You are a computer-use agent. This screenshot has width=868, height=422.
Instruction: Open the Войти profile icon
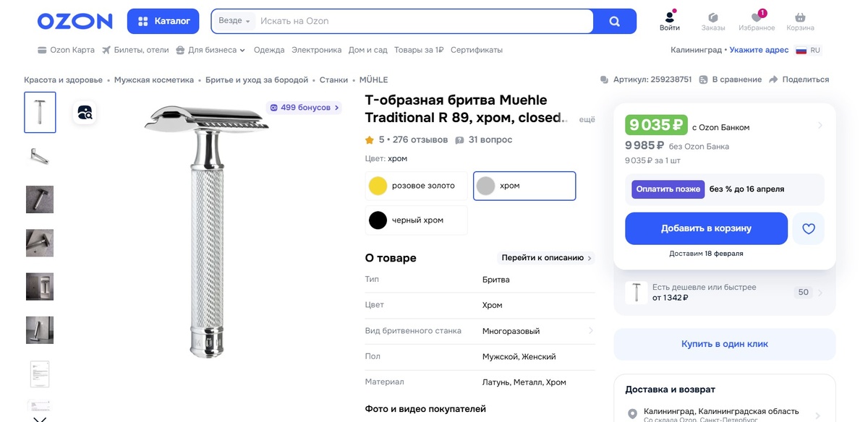click(670, 21)
